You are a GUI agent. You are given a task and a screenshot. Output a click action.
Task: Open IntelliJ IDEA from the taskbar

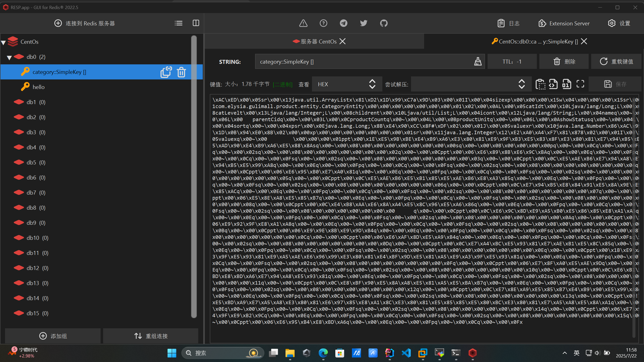click(x=390, y=353)
